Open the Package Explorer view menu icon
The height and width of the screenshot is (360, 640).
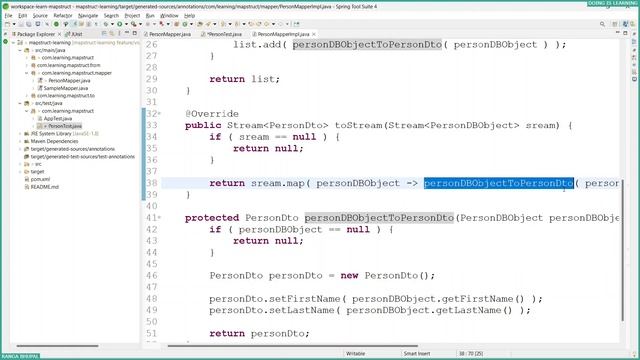coord(119,34)
